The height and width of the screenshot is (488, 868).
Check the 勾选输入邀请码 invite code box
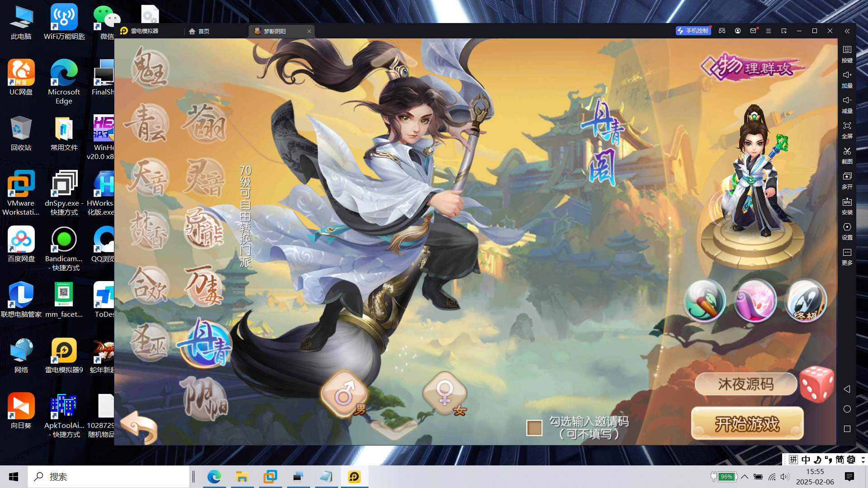pos(533,427)
